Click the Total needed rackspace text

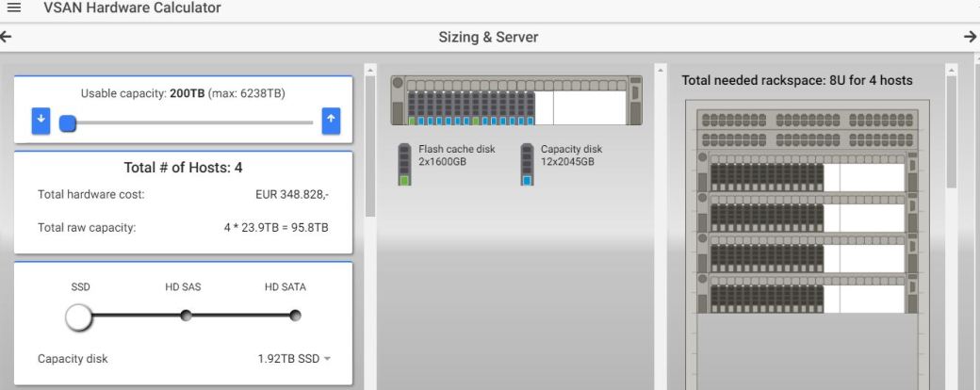(797, 80)
